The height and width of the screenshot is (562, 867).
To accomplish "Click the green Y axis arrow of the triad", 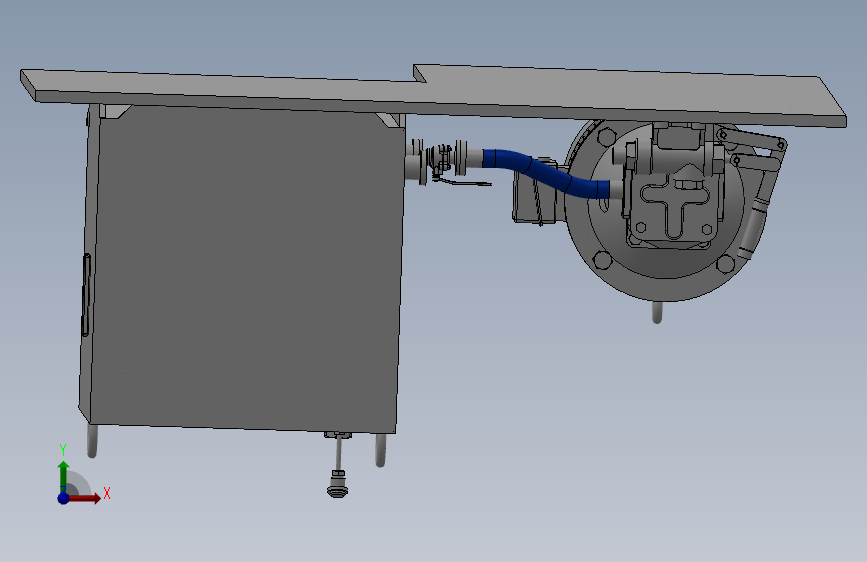I will pyautogui.click(x=63, y=475).
